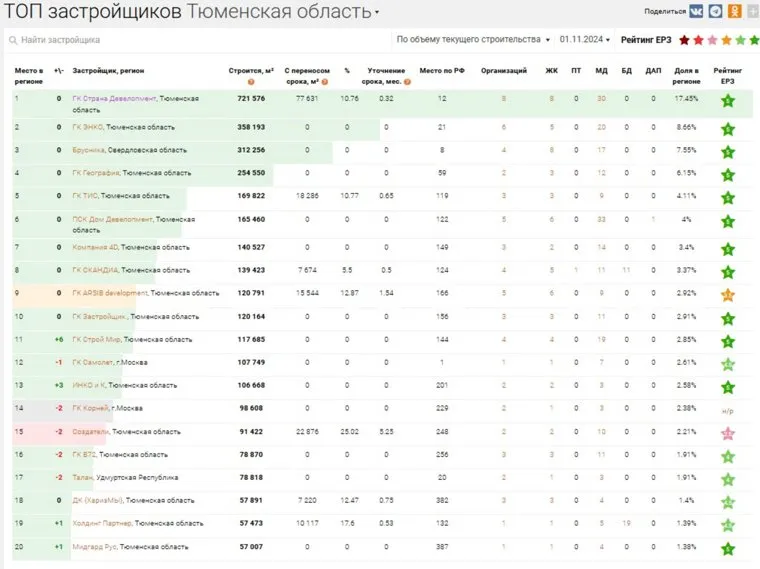This screenshot has height=569, width=760.
Task: Click orange rating star for ГК ARSIB development
Action: [x=728, y=295]
